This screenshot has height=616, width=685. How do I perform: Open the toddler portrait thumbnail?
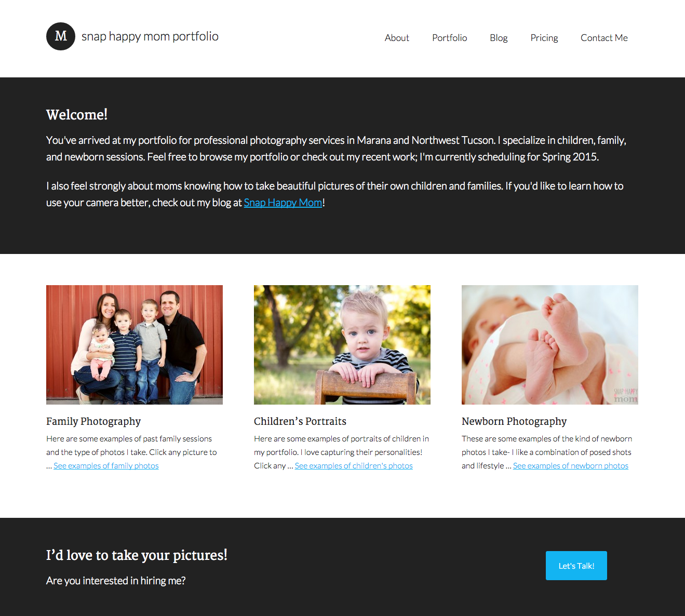[x=342, y=345]
